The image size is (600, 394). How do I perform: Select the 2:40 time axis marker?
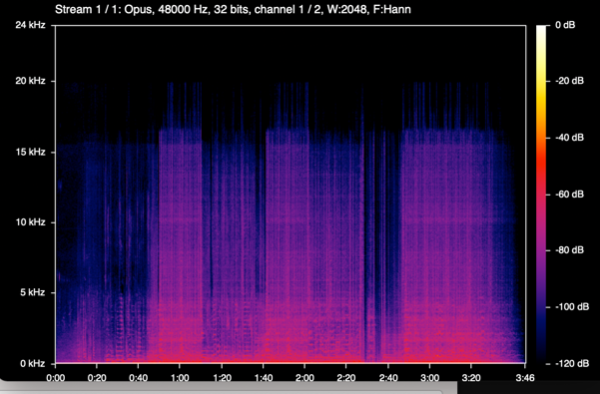coord(388,378)
